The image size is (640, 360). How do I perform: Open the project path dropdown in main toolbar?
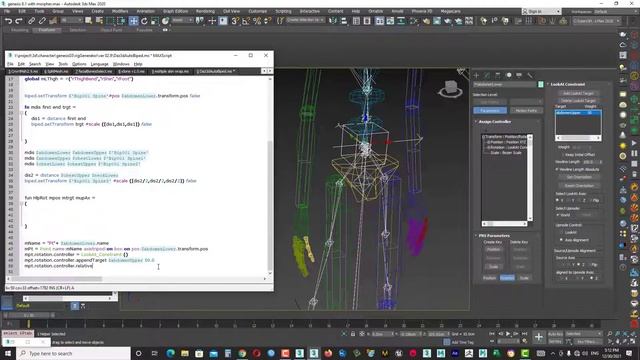596,20
